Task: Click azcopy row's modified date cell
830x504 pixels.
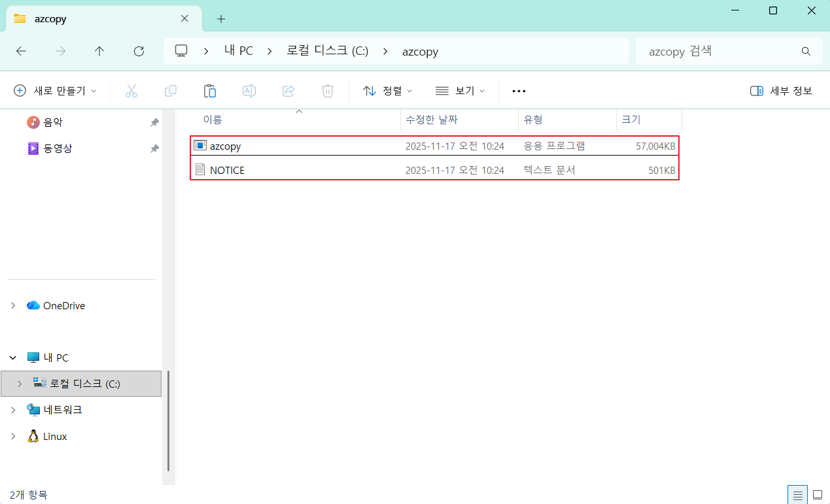Action: coord(455,146)
